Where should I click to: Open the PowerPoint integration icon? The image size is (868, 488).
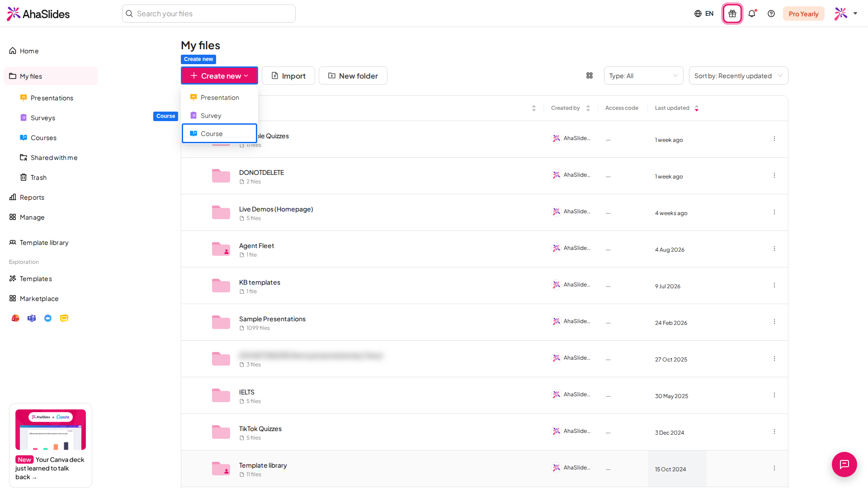[15, 318]
